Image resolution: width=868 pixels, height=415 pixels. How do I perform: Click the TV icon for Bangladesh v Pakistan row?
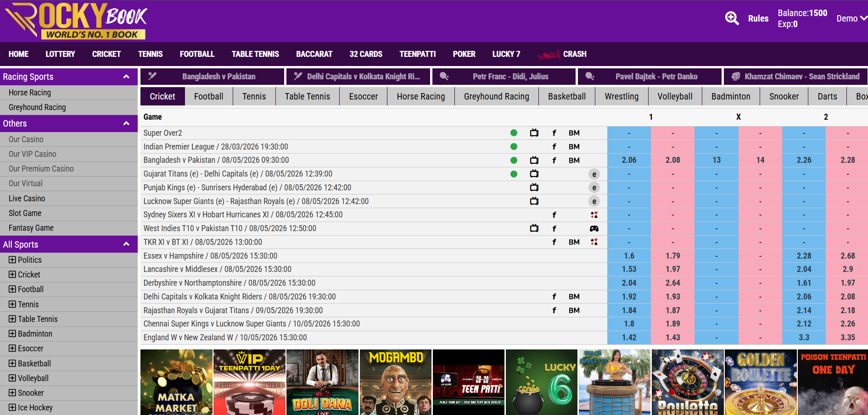534,160
